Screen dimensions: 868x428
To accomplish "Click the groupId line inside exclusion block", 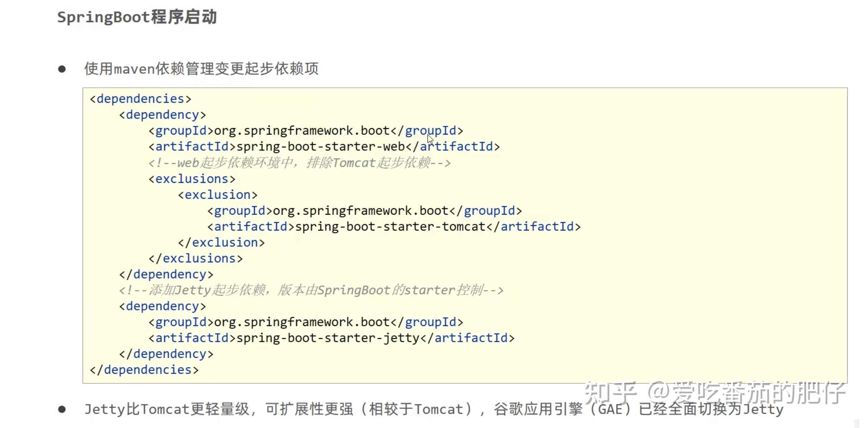I will pyautogui.click(x=365, y=211).
